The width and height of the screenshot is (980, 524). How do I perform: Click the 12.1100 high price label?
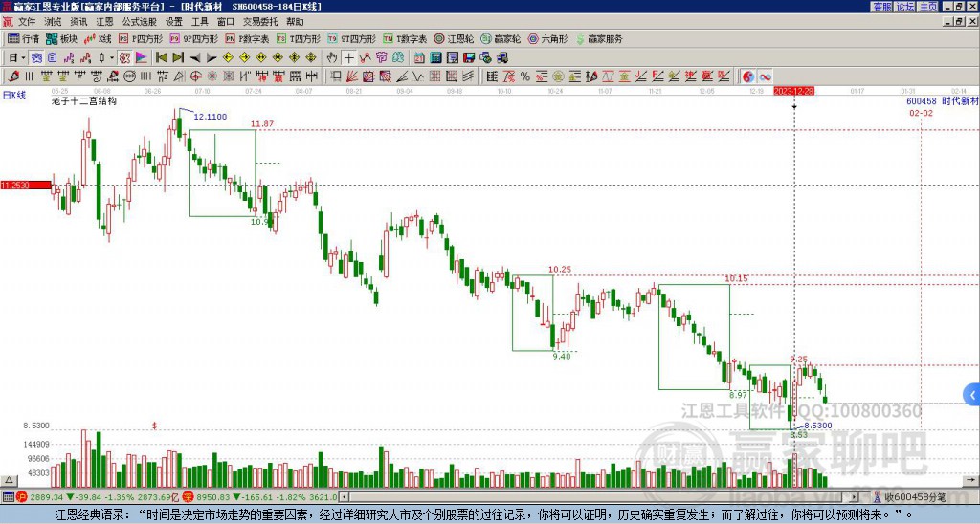click(210, 117)
